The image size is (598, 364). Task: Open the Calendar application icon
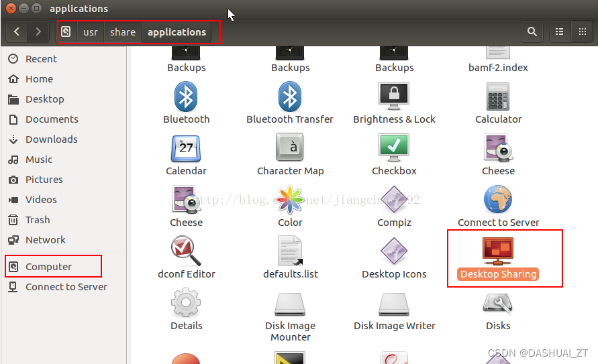(186, 149)
